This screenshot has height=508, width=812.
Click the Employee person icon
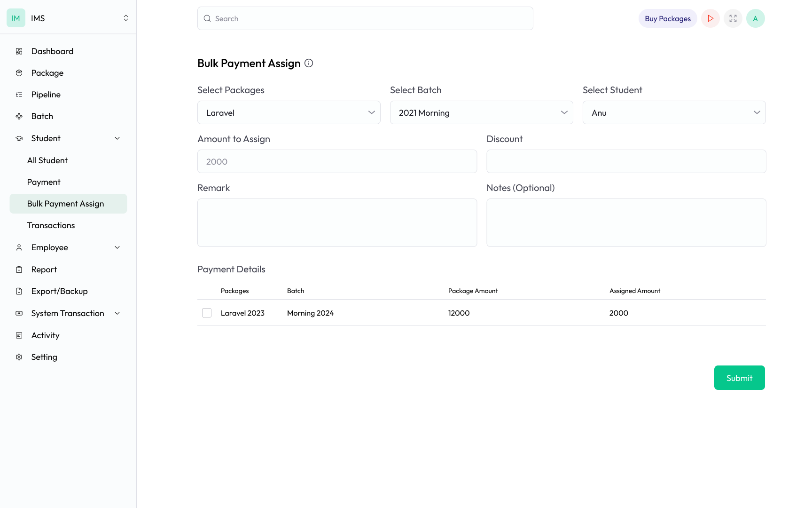[x=19, y=247]
